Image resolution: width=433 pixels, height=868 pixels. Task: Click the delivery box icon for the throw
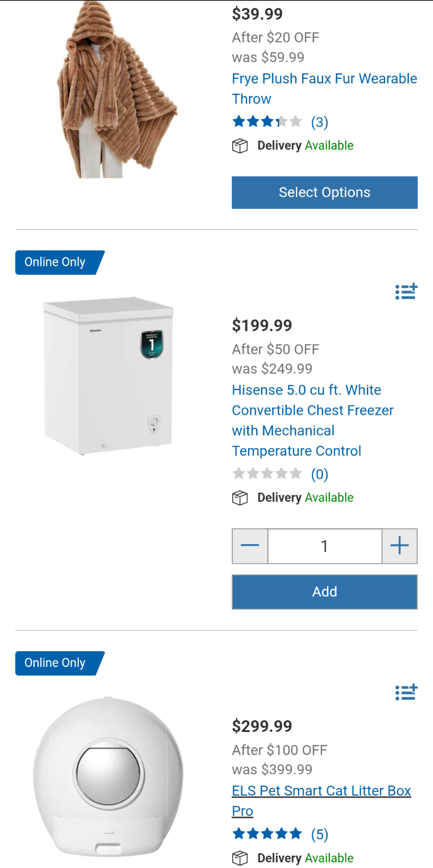[240, 146]
